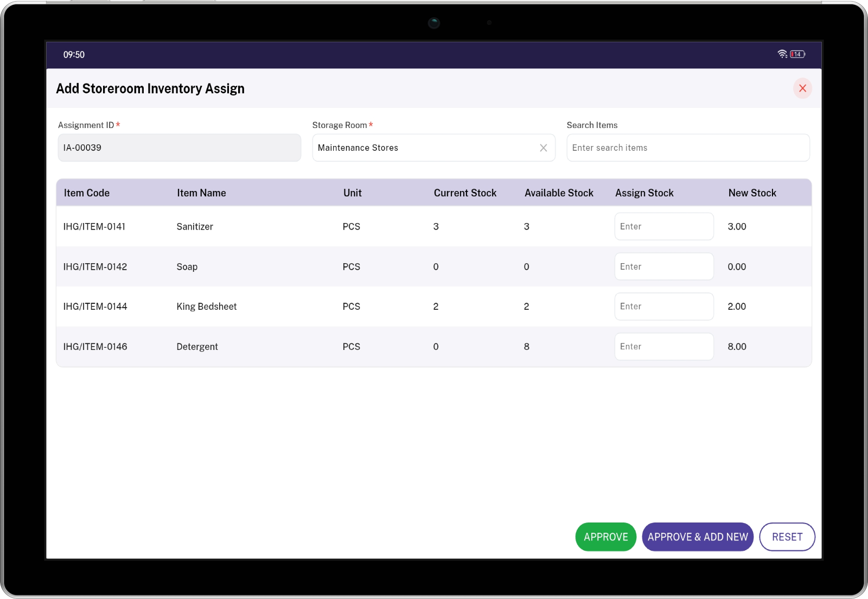Click the 09:50 clock in status bar
This screenshot has width=868, height=599.
[74, 55]
